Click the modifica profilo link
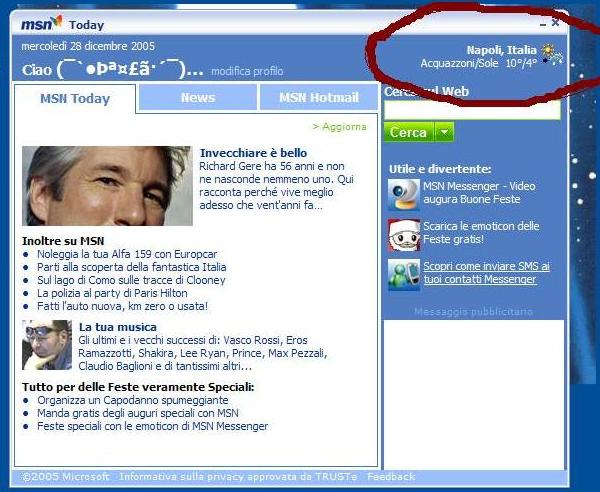Viewport: 600px width, 492px height. pyautogui.click(x=247, y=71)
